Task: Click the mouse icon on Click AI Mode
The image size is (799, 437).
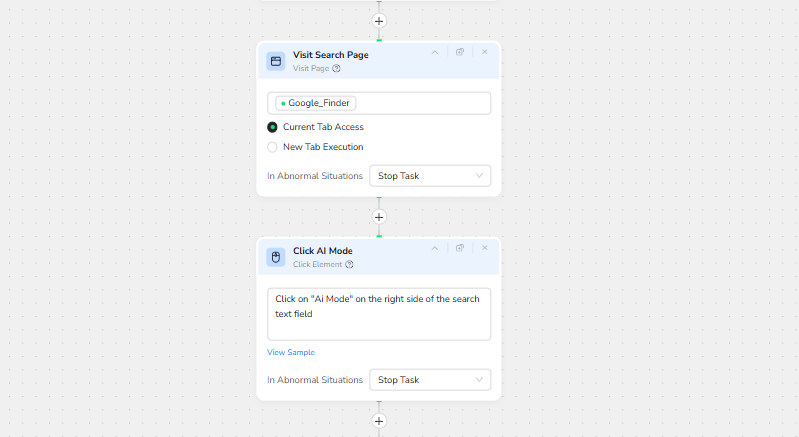Action: 276,257
